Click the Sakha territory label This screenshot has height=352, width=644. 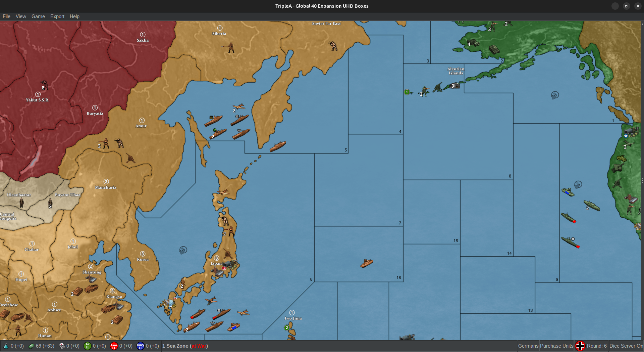point(143,40)
